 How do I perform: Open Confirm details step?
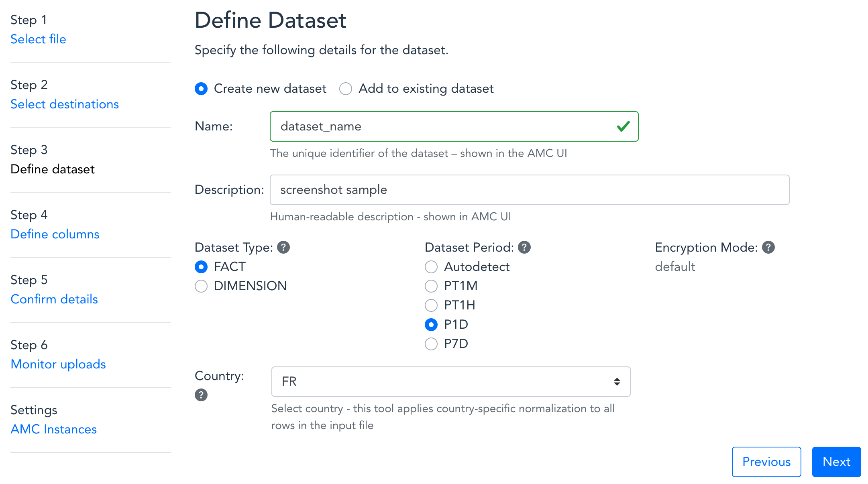coord(54,299)
